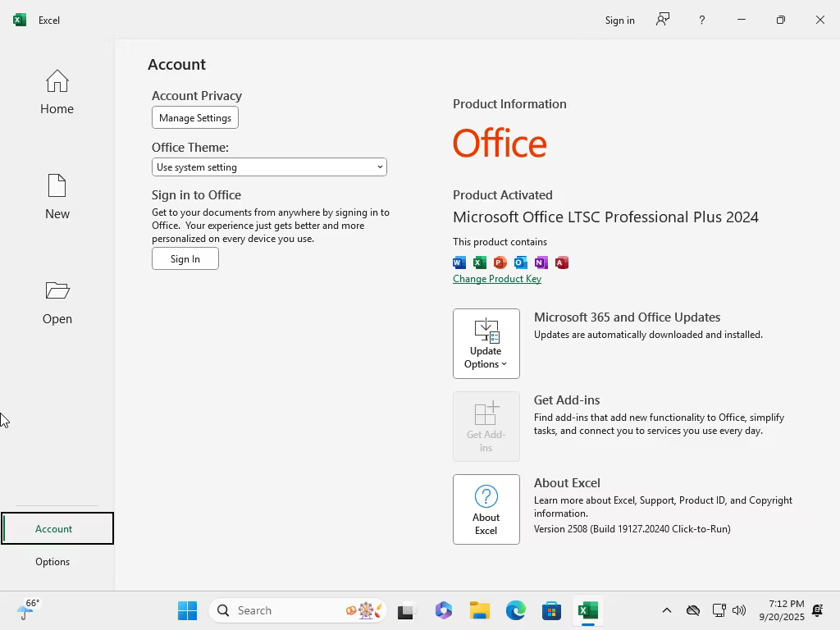
Task: Open Task View from the taskbar
Action: pyautogui.click(x=405, y=610)
